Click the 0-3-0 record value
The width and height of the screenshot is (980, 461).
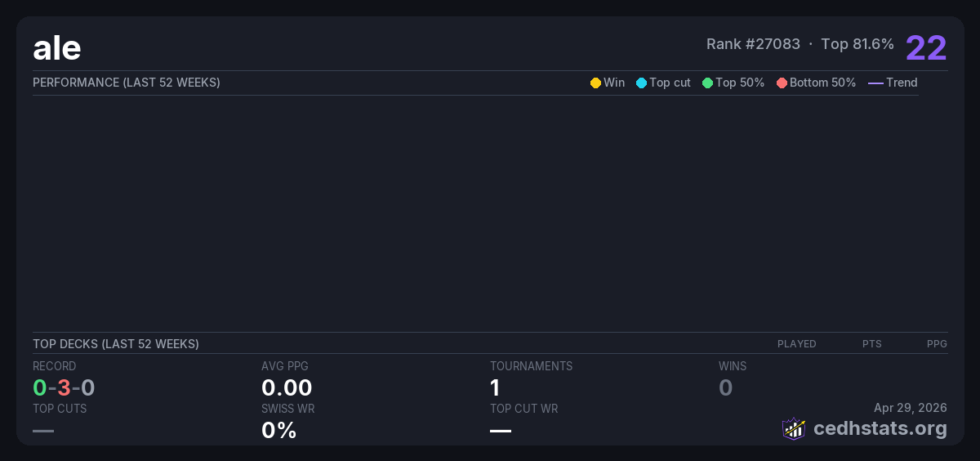click(x=64, y=387)
